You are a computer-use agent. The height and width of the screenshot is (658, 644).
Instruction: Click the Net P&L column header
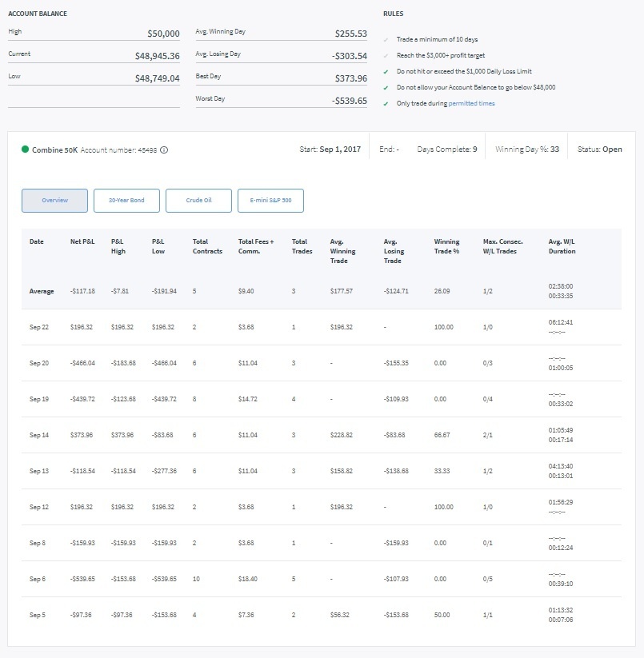[x=82, y=241]
